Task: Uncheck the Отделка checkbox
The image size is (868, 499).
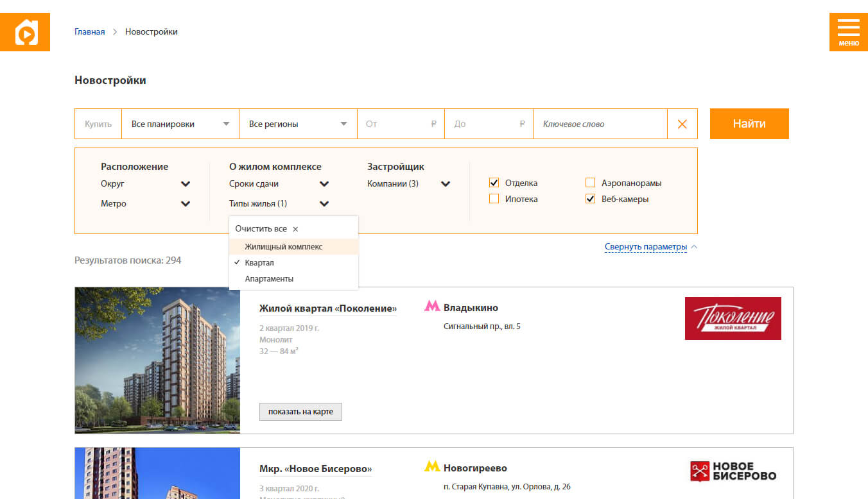Action: pos(494,183)
